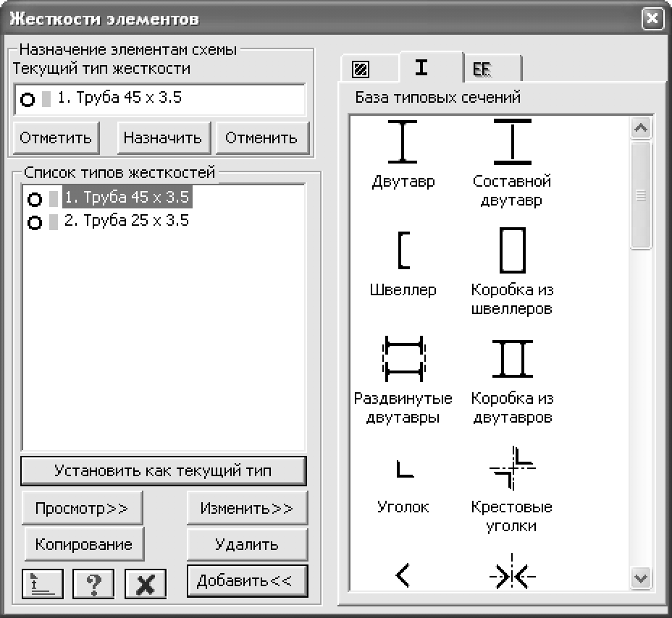
Task: Choose the Составной двутавр section icon
Action: click(x=512, y=142)
